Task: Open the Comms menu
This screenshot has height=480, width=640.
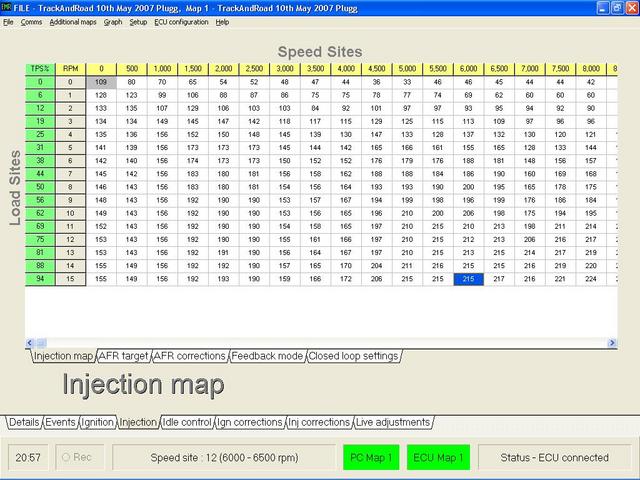Action: pos(31,21)
